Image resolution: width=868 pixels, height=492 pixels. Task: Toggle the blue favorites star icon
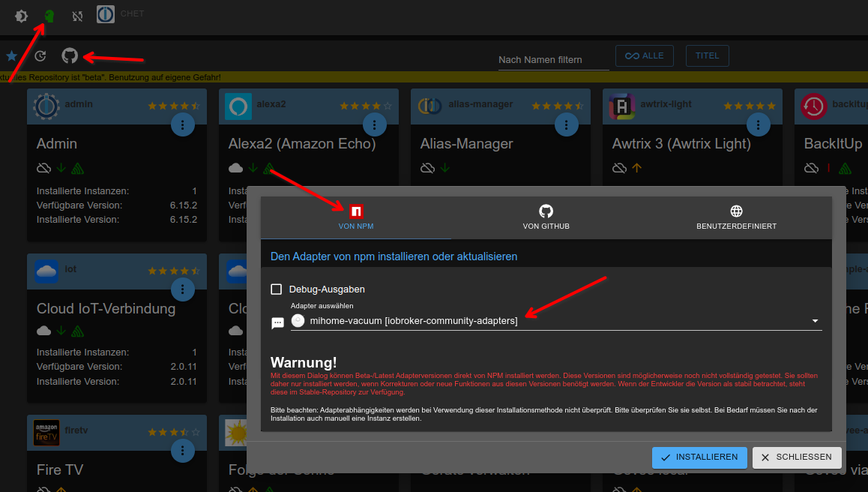12,55
